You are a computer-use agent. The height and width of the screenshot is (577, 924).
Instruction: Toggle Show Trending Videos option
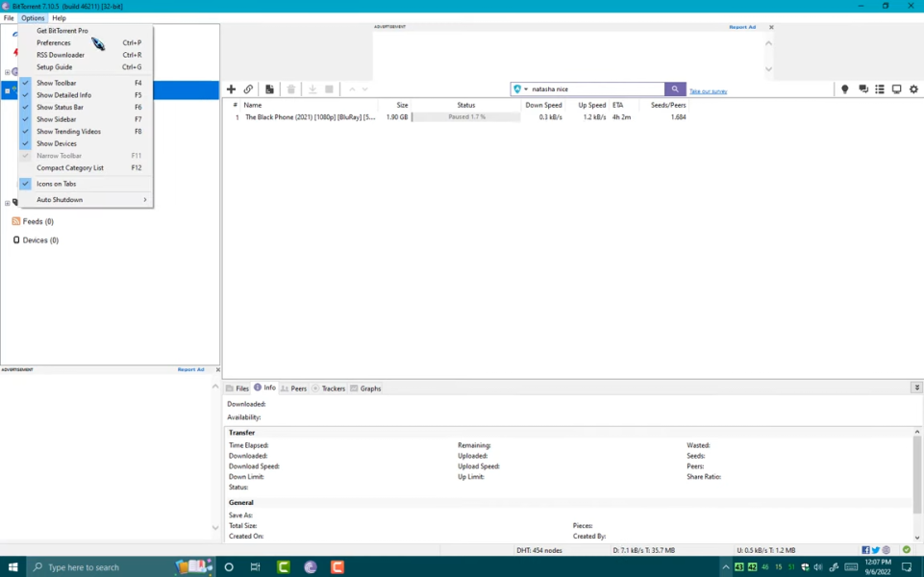pyautogui.click(x=86, y=132)
